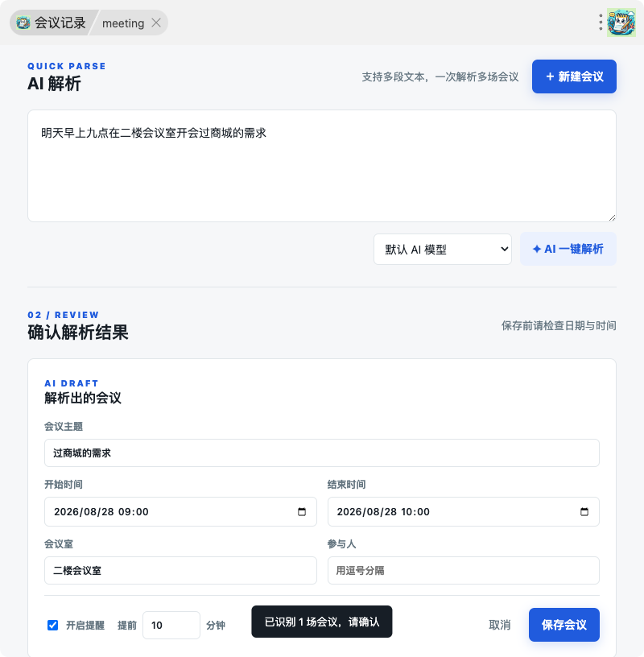
Task: Select the meeting tab label
Action: pos(123,23)
